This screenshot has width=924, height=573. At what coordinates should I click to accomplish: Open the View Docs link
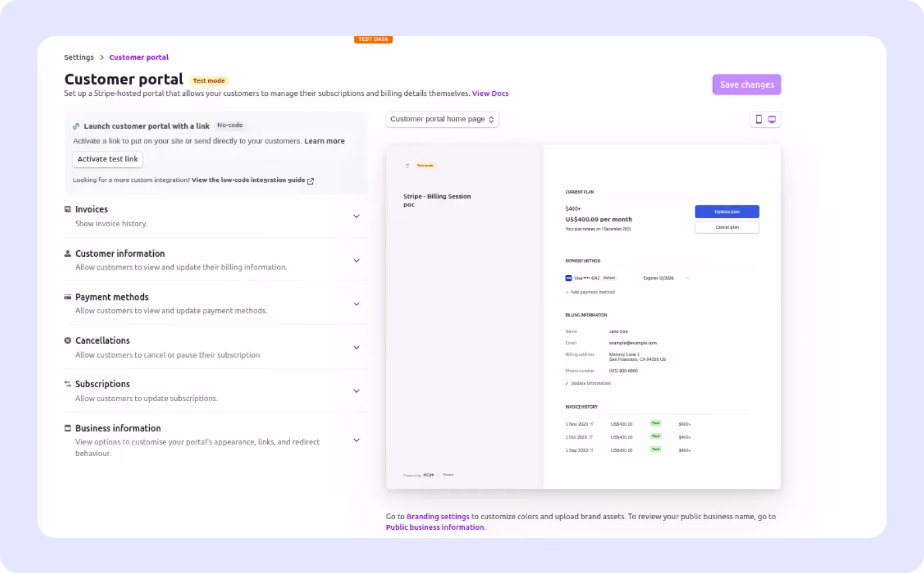coord(490,94)
